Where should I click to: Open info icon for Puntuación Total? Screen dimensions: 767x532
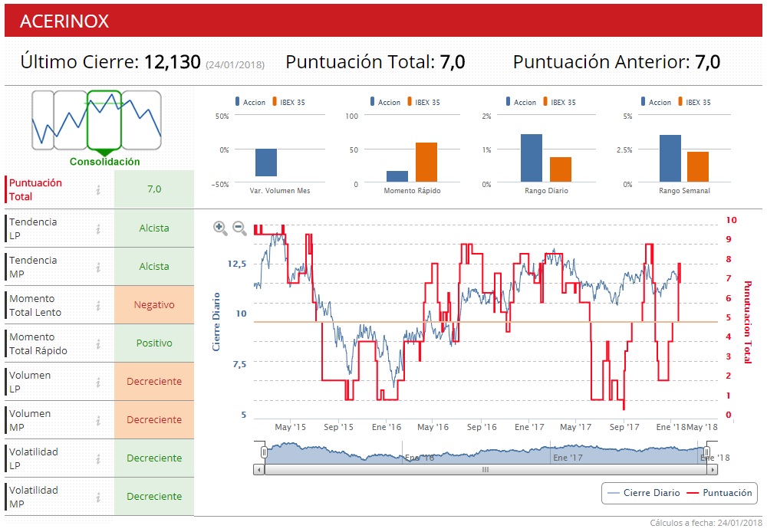click(x=98, y=189)
